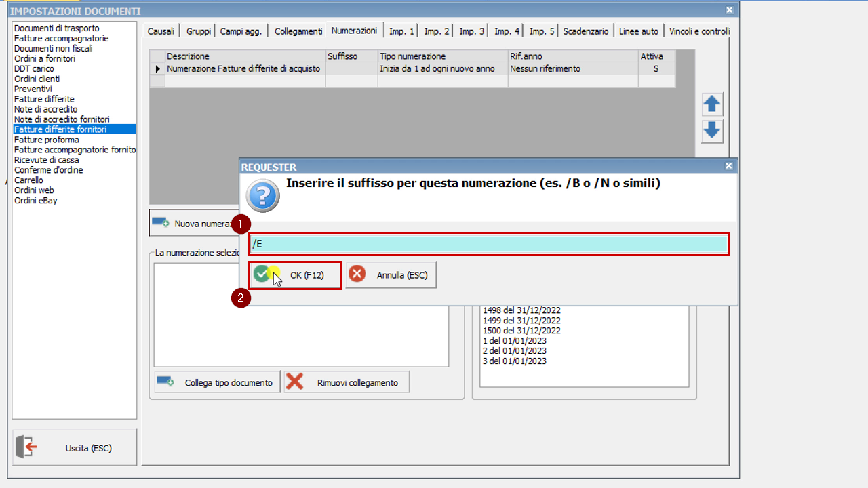Click the blue move-up arrow icon
868x488 pixels.
pyautogui.click(x=712, y=104)
